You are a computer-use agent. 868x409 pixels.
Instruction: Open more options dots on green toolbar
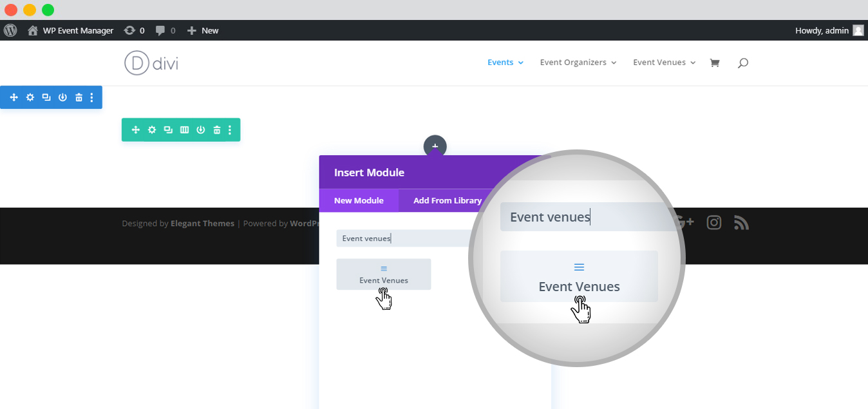click(x=230, y=129)
